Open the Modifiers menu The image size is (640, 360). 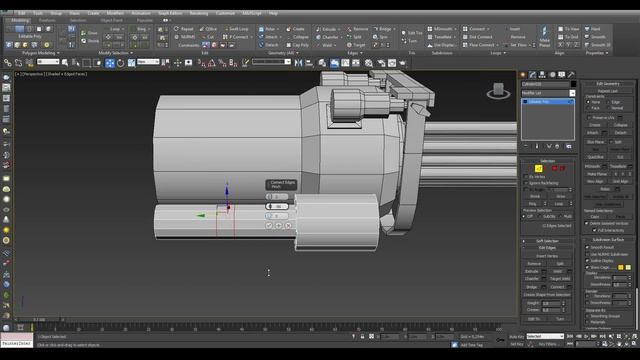[115, 13]
